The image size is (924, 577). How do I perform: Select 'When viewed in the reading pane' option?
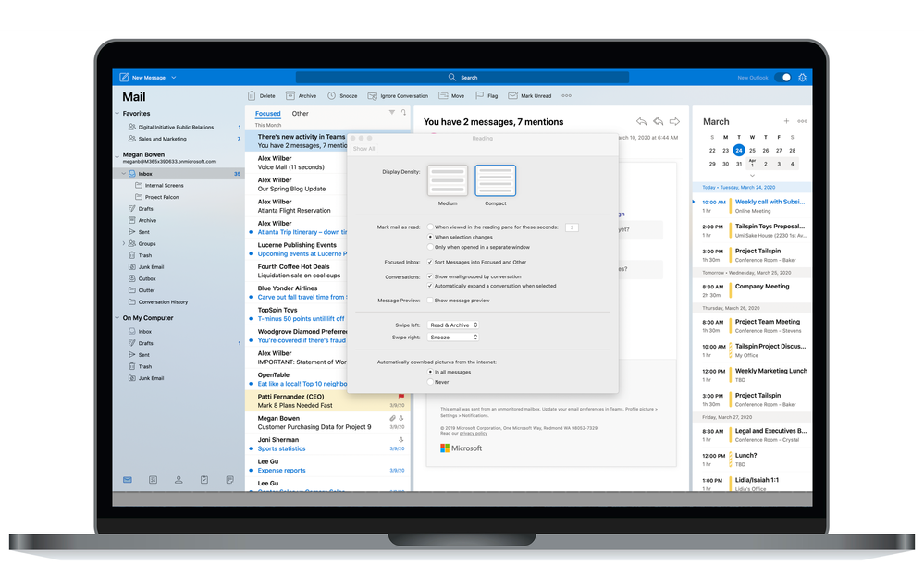pos(430,227)
